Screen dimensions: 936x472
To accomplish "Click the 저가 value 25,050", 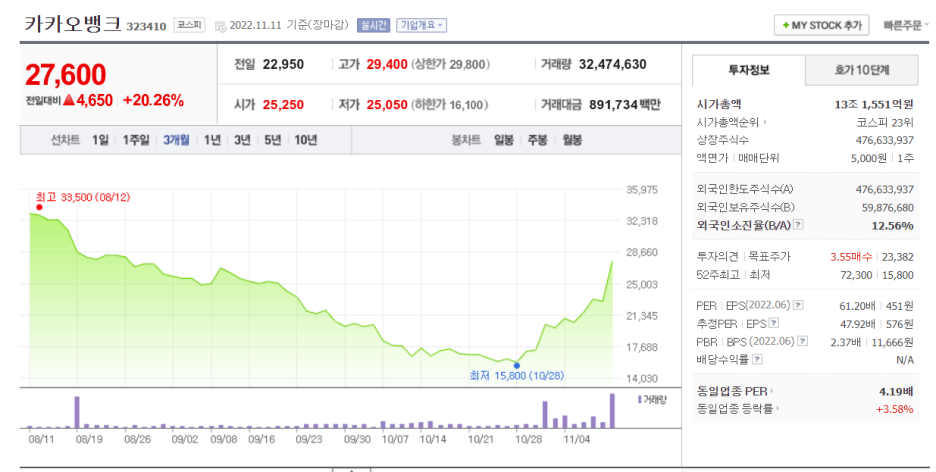I will click(x=387, y=104).
